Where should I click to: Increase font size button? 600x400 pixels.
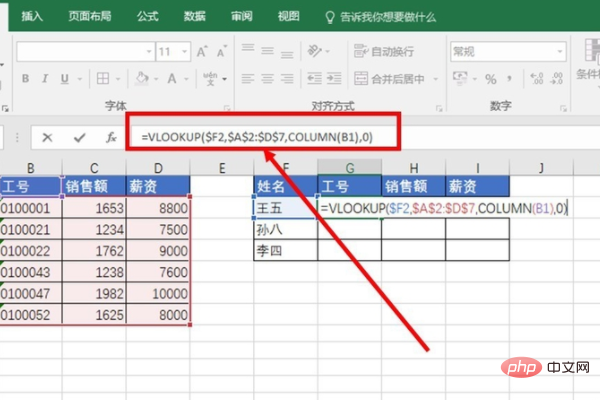tap(202, 52)
